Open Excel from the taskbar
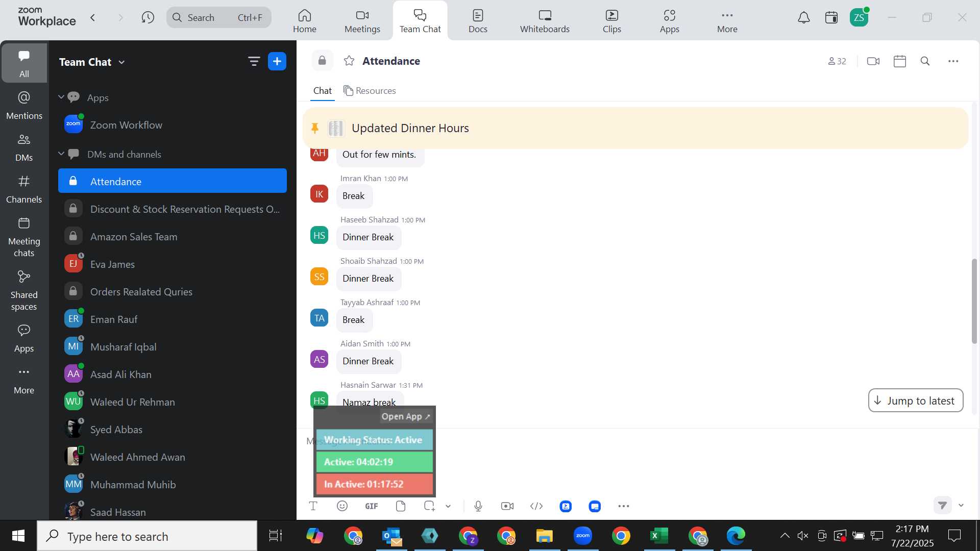 pyautogui.click(x=659, y=536)
